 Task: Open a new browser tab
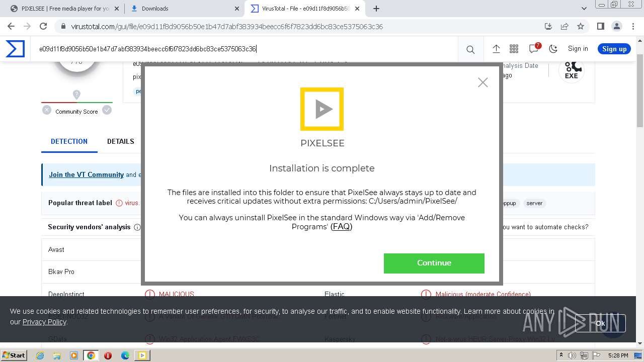pos(376,9)
